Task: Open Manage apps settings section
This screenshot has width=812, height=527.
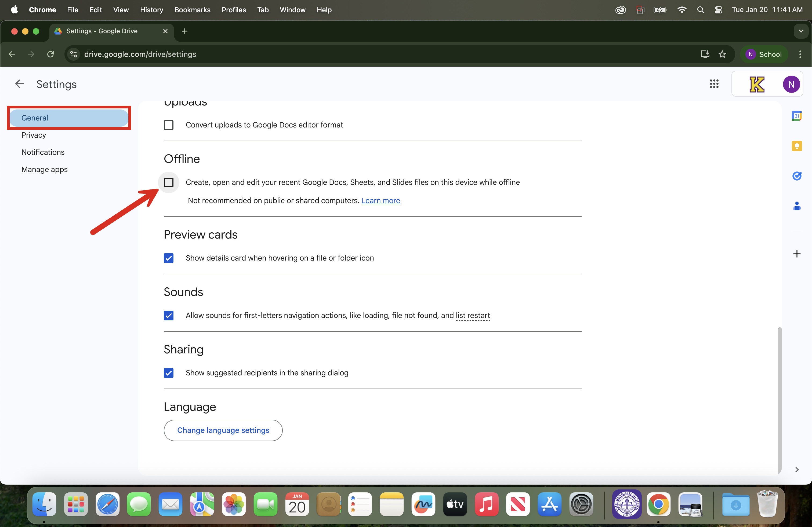Action: click(44, 169)
